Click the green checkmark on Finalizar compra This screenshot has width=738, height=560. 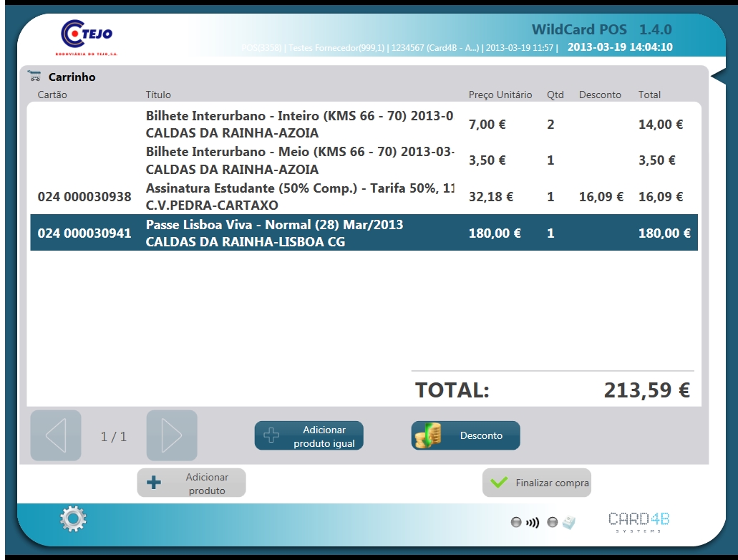[x=498, y=483]
